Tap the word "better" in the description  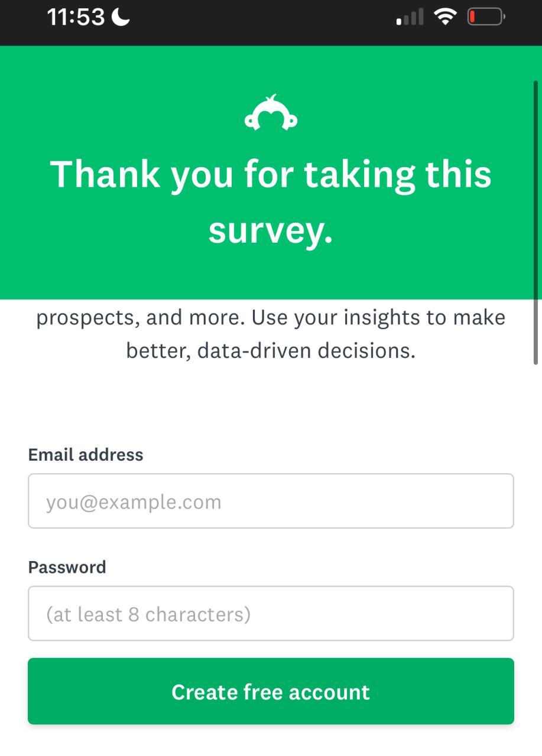coord(158,351)
